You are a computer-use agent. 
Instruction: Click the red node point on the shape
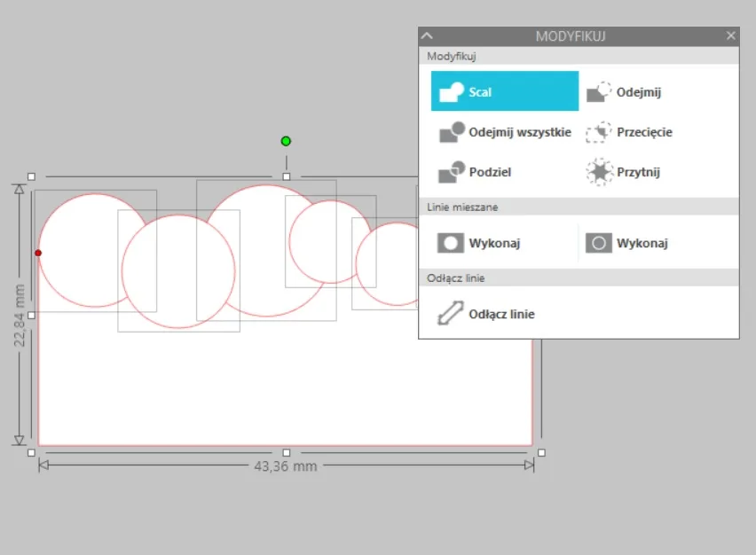click(38, 253)
